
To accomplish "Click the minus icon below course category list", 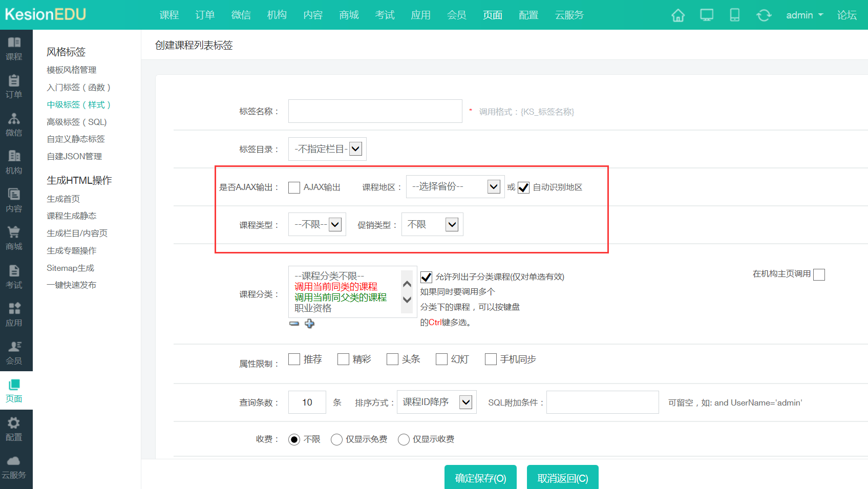I will (x=294, y=324).
